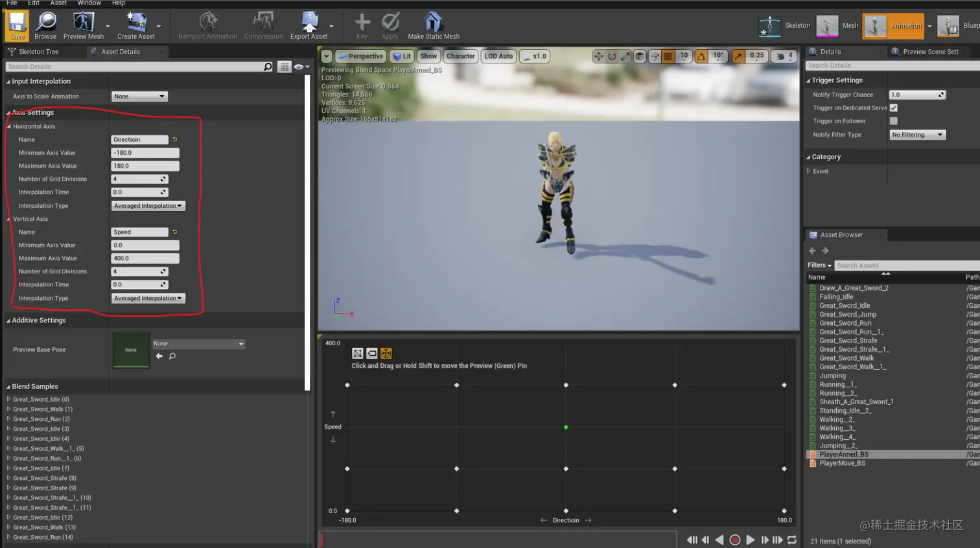Click the surface snapping icon
Screen dimensions: 980x548
pos(655,56)
